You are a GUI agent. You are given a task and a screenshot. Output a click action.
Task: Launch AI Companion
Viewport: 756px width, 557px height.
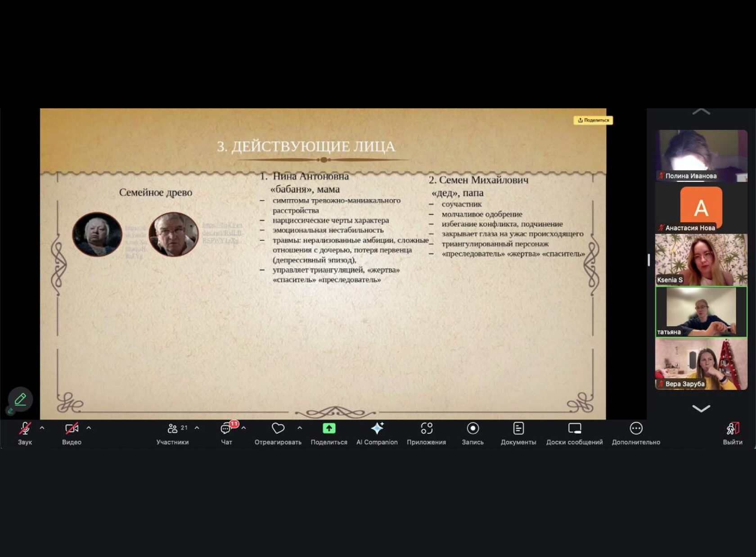click(x=377, y=433)
